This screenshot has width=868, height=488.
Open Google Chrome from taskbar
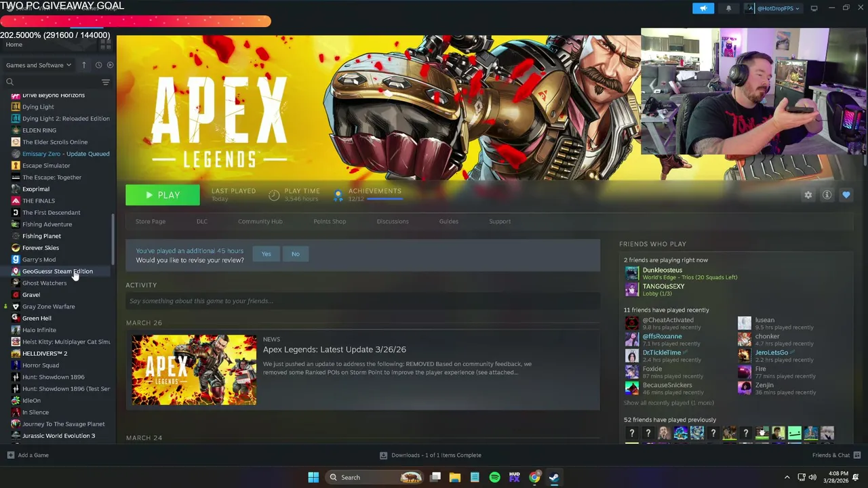(x=534, y=477)
